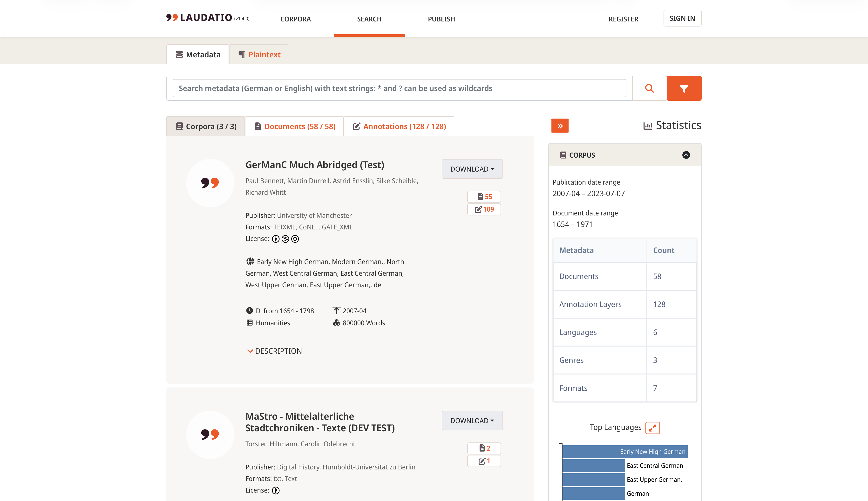Viewport: 868px width, 501px height.
Task: Click MaStro annotations count badge 1
Action: coord(484,461)
